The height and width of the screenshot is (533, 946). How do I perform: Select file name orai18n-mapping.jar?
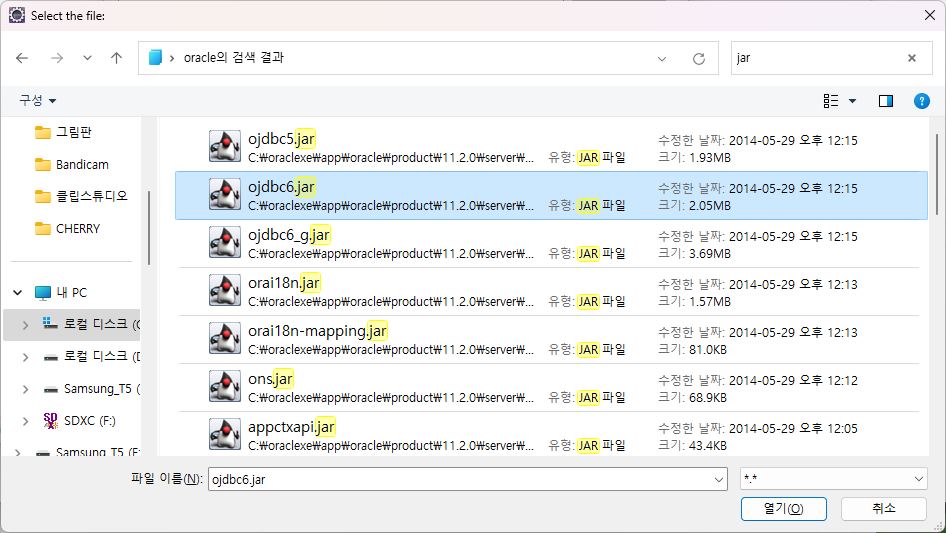pos(317,331)
